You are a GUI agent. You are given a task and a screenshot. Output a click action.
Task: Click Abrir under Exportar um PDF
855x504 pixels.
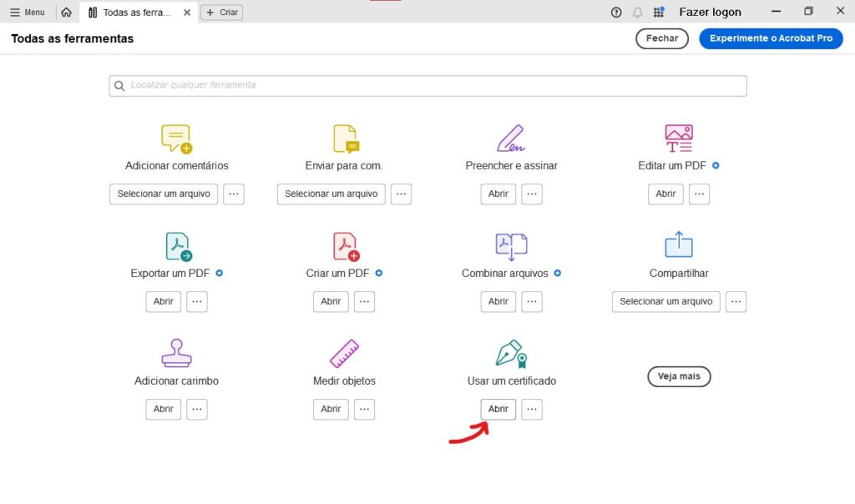[x=163, y=302]
